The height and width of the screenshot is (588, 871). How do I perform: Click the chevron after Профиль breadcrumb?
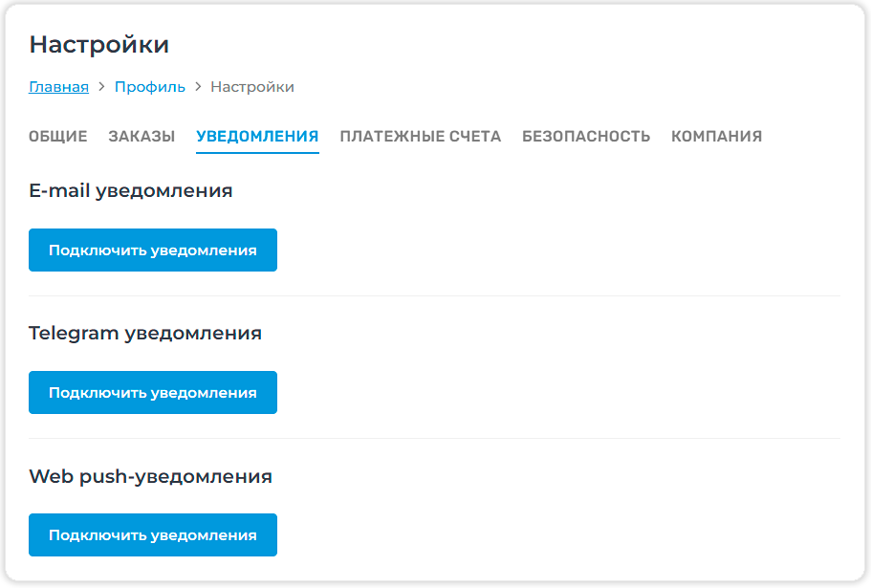point(198,87)
